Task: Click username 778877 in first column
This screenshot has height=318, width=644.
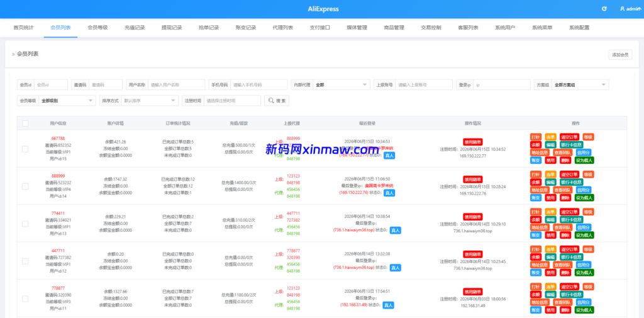Action: click(x=58, y=288)
